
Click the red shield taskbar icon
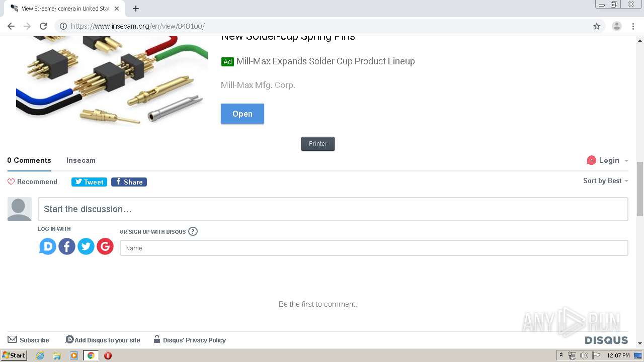[x=108, y=355]
